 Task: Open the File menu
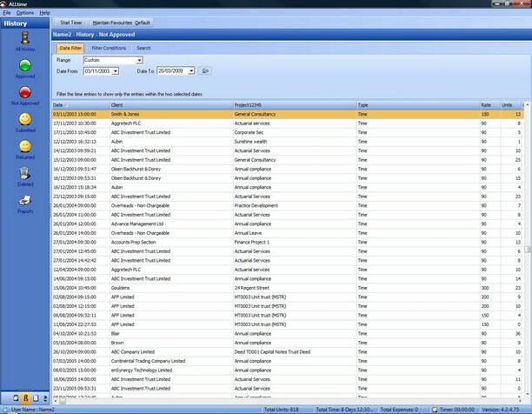tap(7, 13)
